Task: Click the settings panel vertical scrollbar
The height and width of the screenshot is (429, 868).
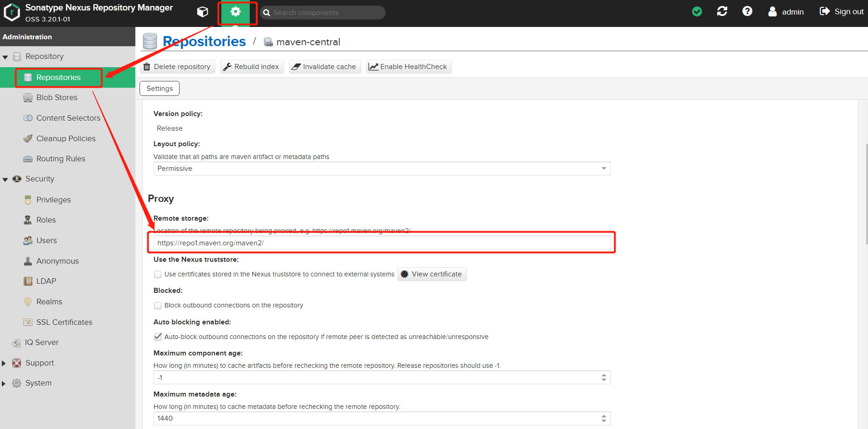Action: pos(867,194)
